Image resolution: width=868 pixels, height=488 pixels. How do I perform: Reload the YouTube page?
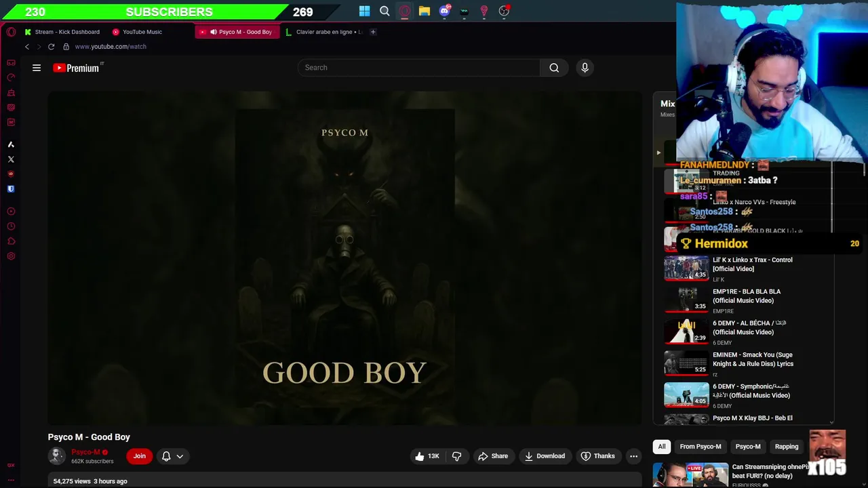pyautogui.click(x=51, y=47)
